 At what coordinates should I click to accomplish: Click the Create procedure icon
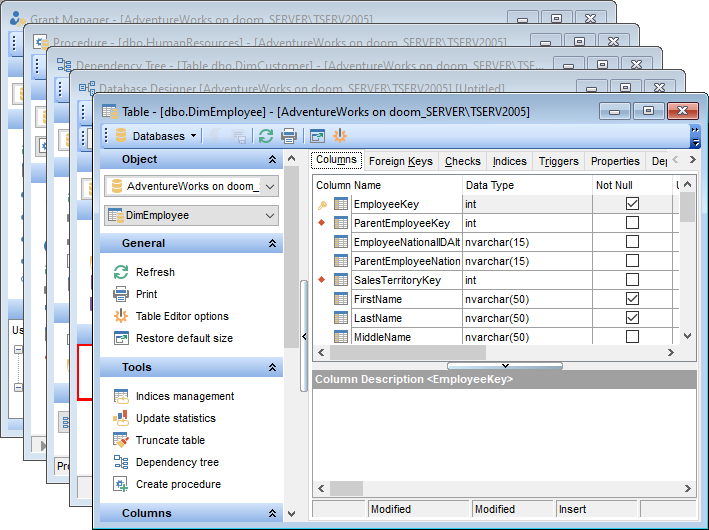point(121,484)
